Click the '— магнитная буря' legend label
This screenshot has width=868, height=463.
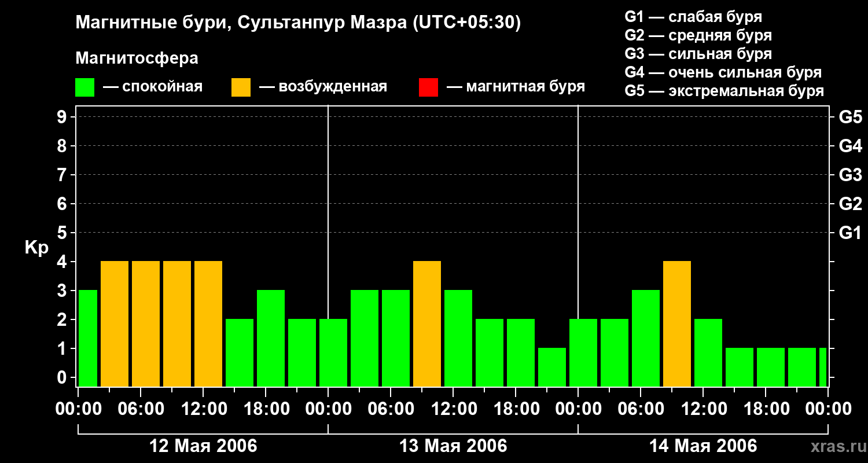point(516,87)
